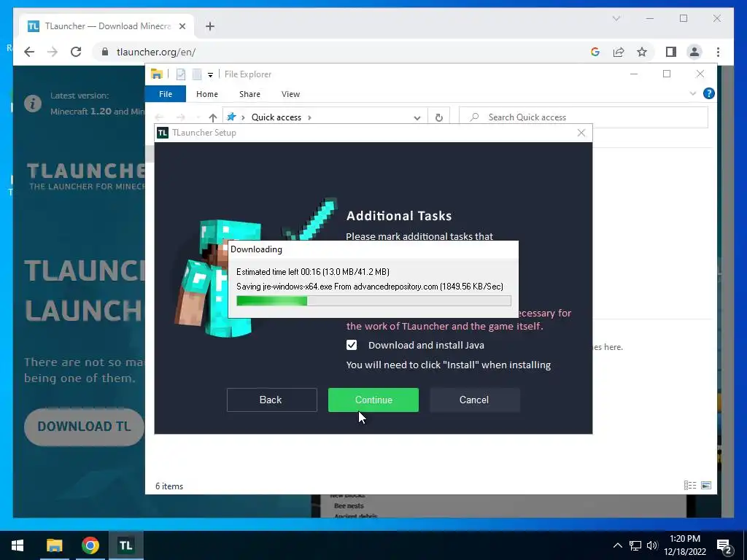The width and height of the screenshot is (747, 560).
Task: Select the TLauncher Chrome tab
Action: 107,26
